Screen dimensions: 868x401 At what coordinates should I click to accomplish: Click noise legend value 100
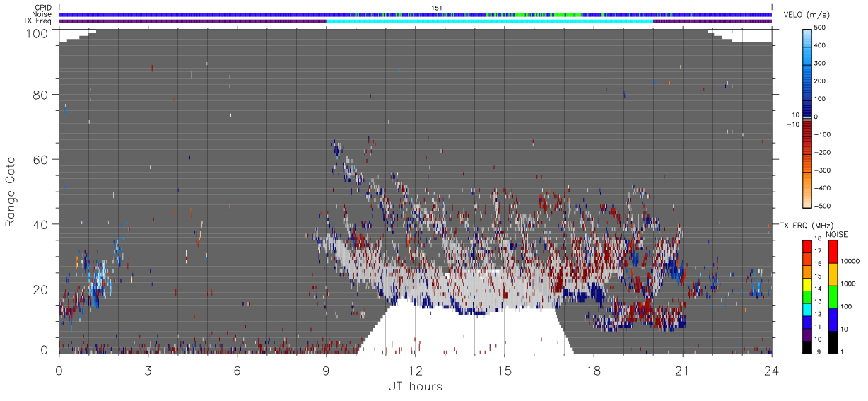point(848,306)
